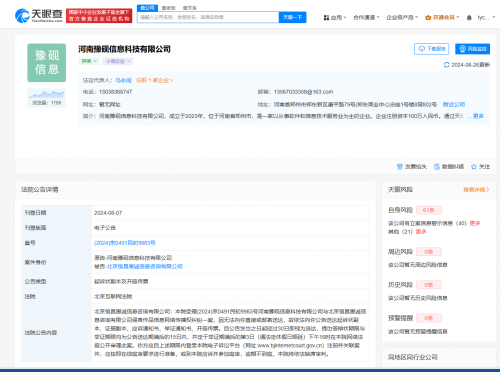
Task: Select the 法院公告详情 section heading
Action: tap(40, 189)
